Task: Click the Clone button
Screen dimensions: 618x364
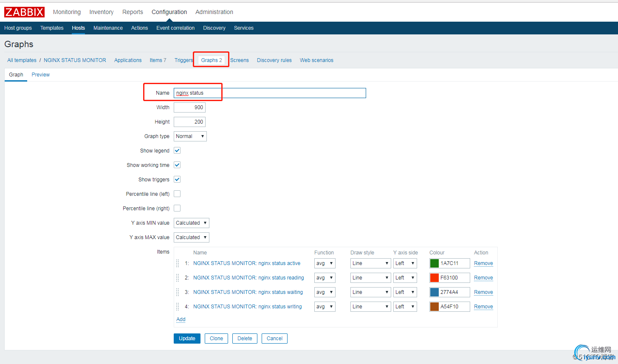Action: click(x=216, y=339)
